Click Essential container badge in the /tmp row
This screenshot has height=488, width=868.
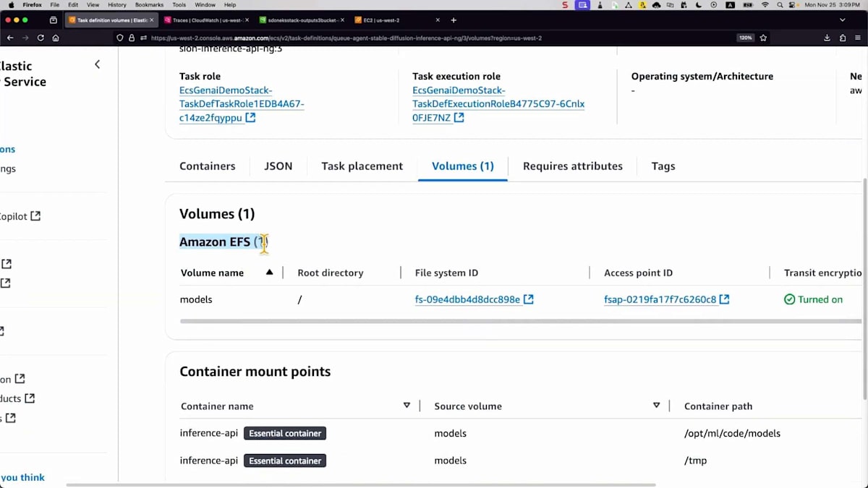click(x=285, y=461)
